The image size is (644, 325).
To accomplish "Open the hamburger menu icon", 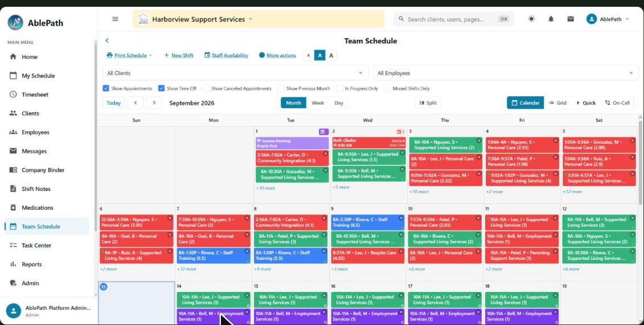I will pos(116,19).
